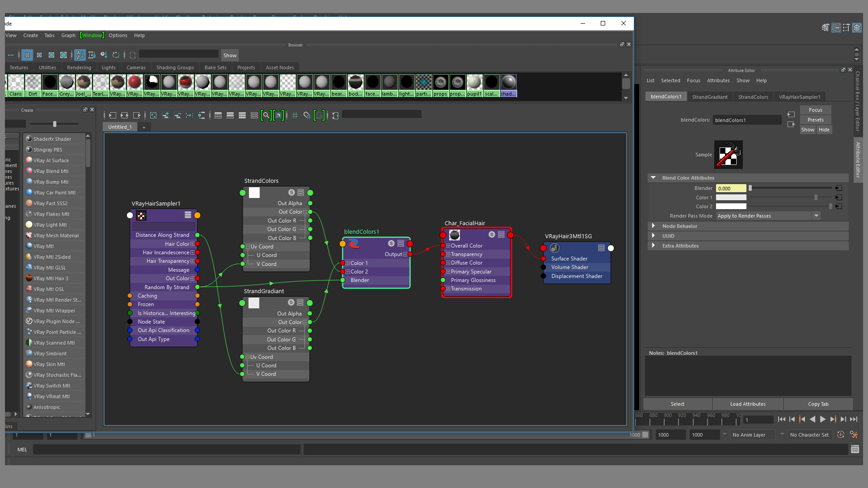Screen dimensions: 868x488
Task: Click the Blender attribute map connection icon
Action: coord(839,188)
